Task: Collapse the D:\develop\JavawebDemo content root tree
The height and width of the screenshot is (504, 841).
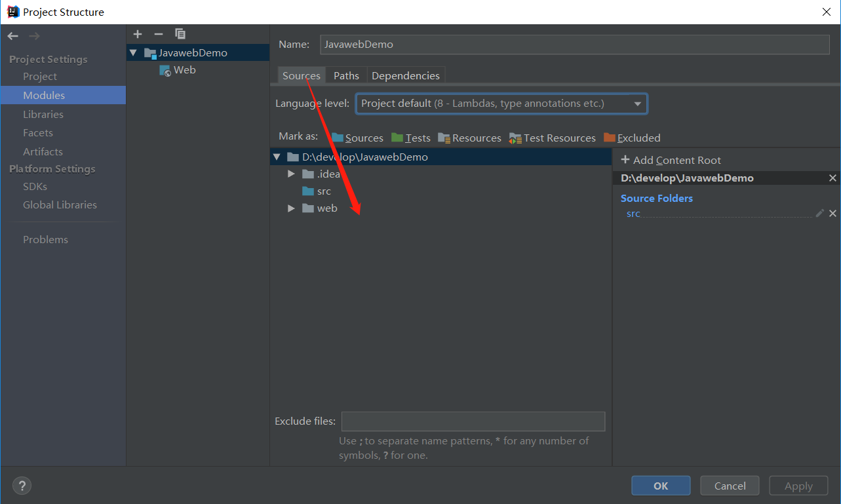Action: pyautogui.click(x=277, y=157)
